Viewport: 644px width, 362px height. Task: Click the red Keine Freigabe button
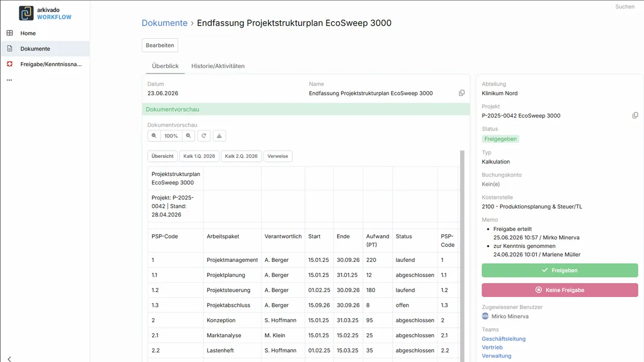(560, 290)
